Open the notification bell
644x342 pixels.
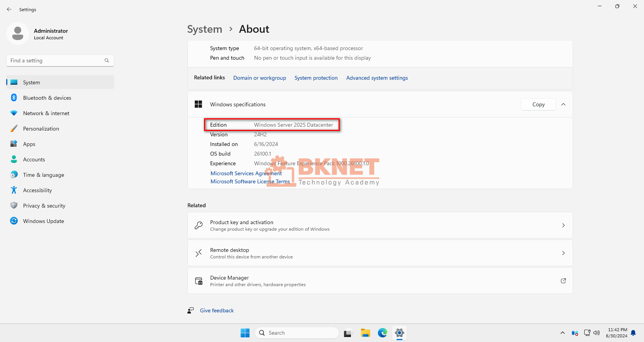tap(633, 333)
